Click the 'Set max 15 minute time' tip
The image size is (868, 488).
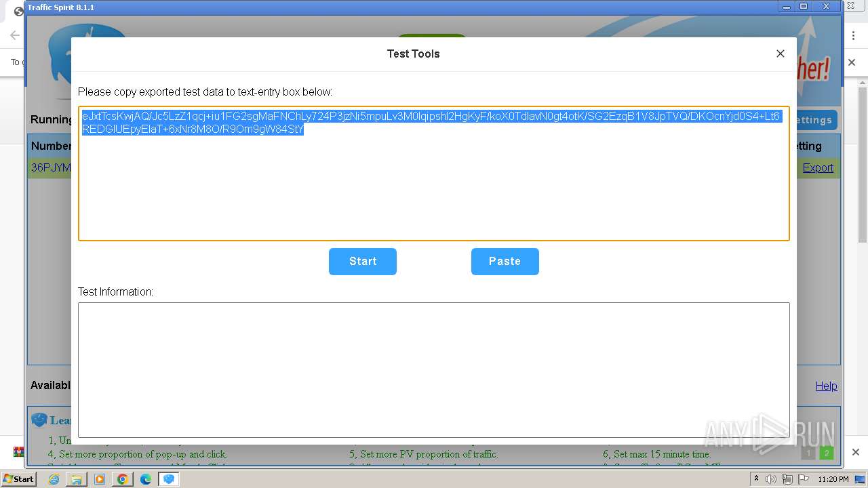click(x=656, y=454)
